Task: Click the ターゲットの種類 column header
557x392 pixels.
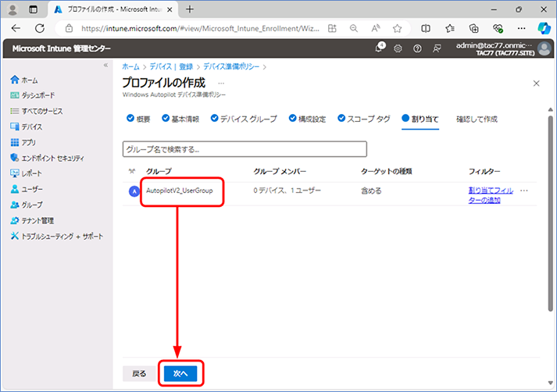Action: coord(387,172)
